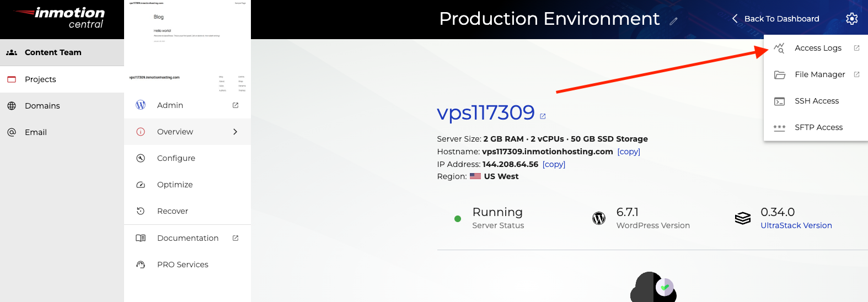
Task: Select the Optimize menu item
Action: (x=175, y=185)
